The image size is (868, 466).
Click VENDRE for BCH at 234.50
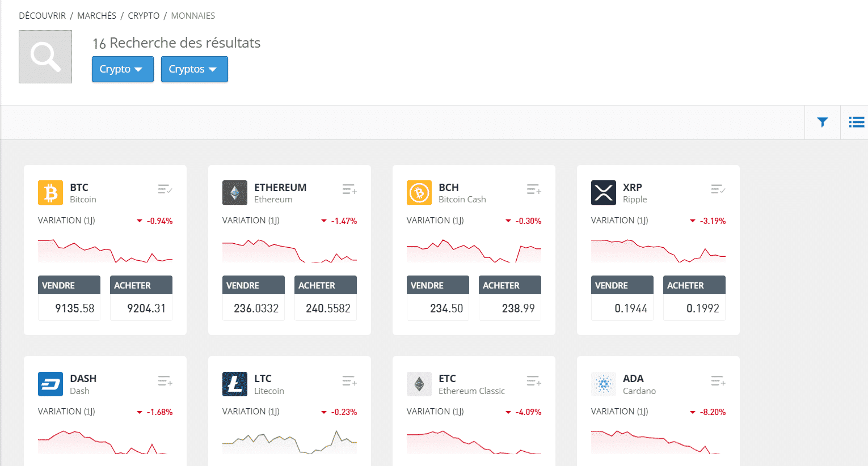(x=438, y=298)
